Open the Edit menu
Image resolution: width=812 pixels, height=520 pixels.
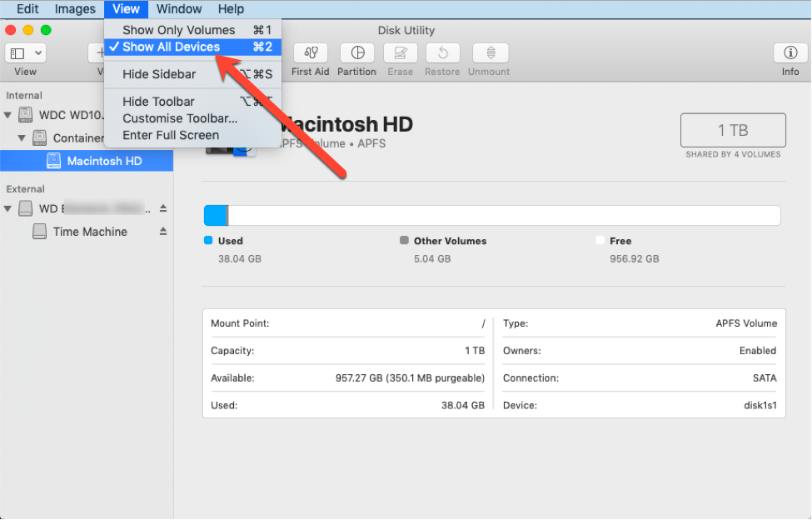27,9
